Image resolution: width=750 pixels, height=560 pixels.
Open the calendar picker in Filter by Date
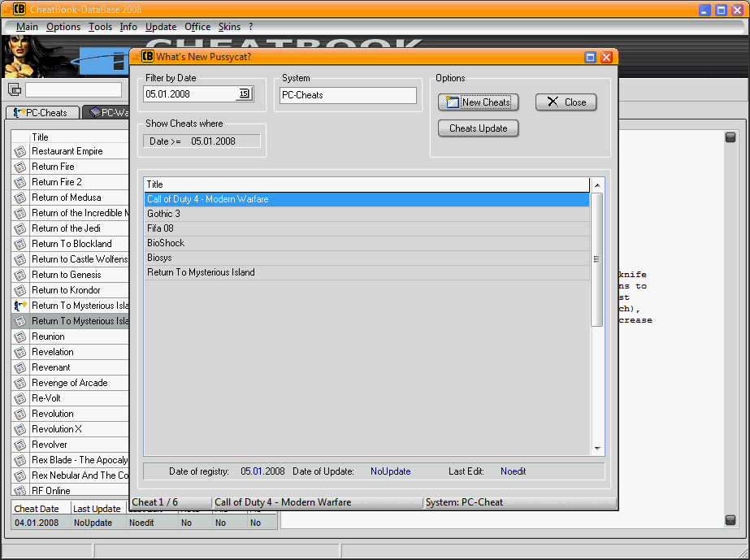[244, 94]
